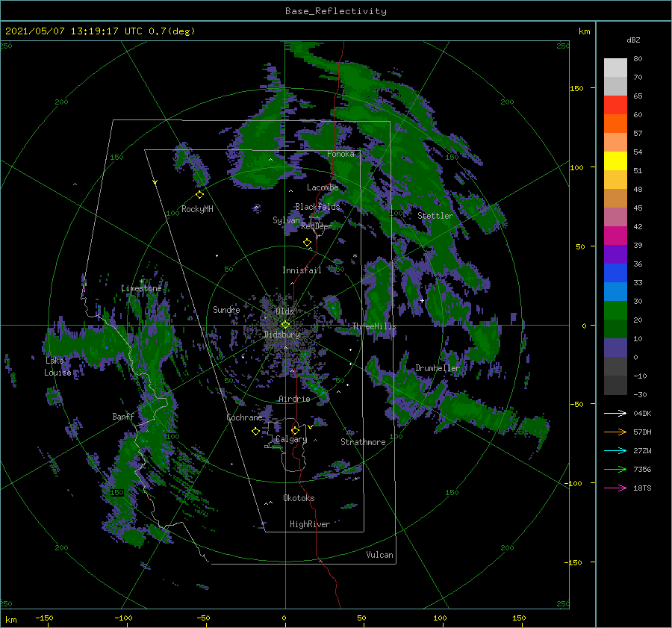This screenshot has width=672, height=628.
Task: Click the yellow diamond marker below RedDeer
Action: point(307,243)
